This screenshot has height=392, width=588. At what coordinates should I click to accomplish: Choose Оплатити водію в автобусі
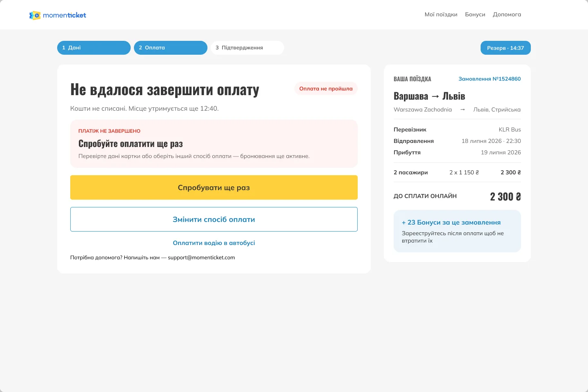(214, 243)
